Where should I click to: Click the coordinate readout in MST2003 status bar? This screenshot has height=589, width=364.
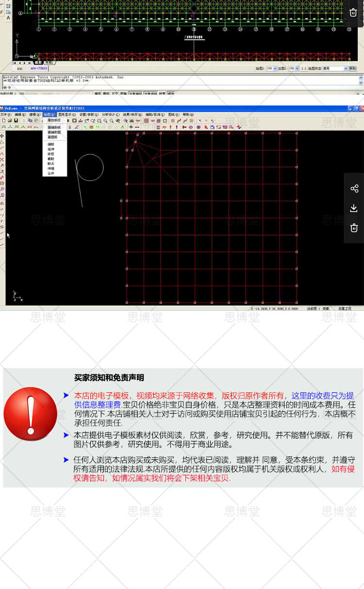(274, 309)
